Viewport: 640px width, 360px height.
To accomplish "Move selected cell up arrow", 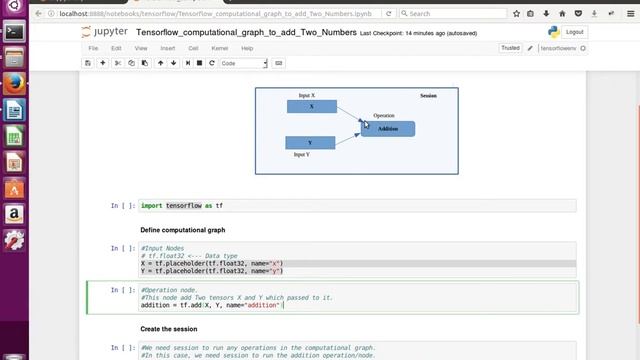I will tap(160, 63).
